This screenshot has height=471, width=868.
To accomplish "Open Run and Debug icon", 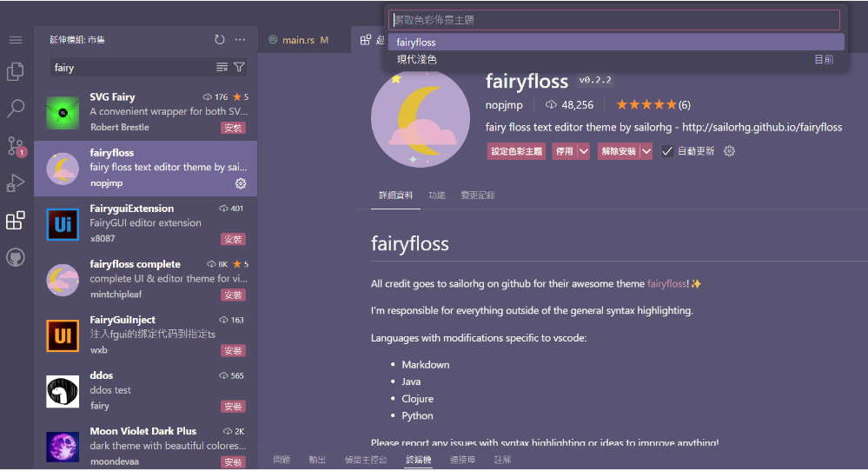I will tap(16, 182).
